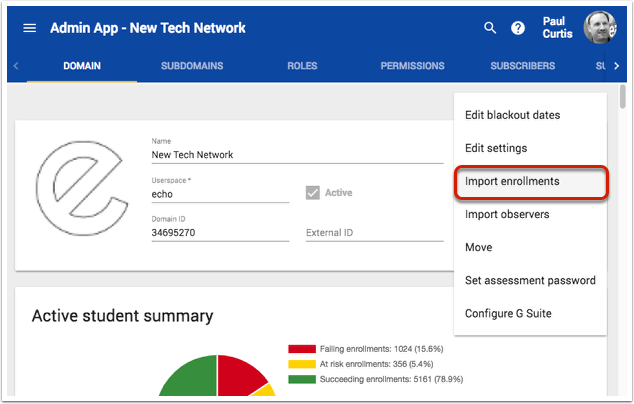Click the Active student summary heading
The height and width of the screenshot is (404, 634).
click(123, 316)
